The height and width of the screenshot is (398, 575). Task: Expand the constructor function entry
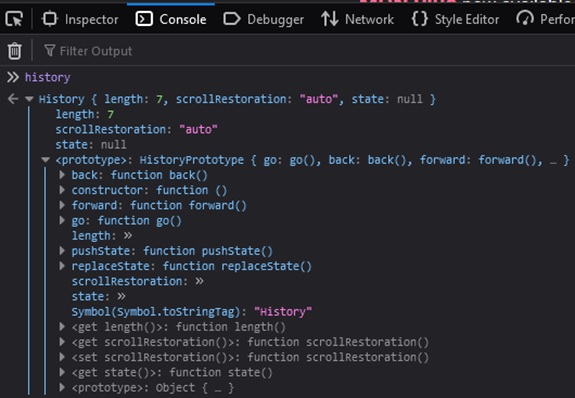(x=62, y=190)
